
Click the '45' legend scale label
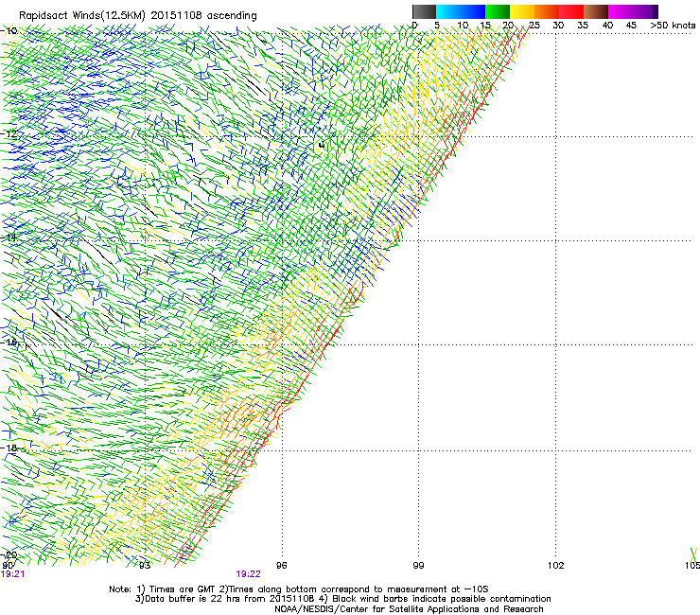pyautogui.click(x=631, y=26)
